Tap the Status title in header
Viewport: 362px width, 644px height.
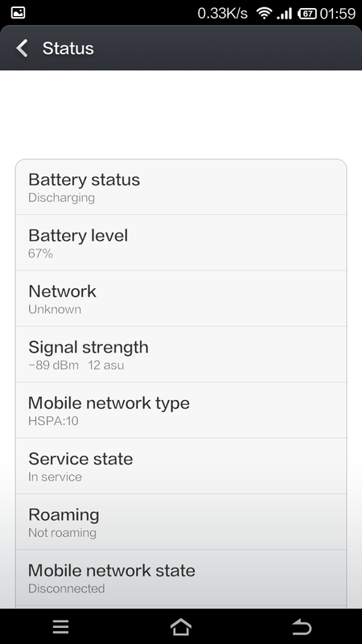point(68,48)
